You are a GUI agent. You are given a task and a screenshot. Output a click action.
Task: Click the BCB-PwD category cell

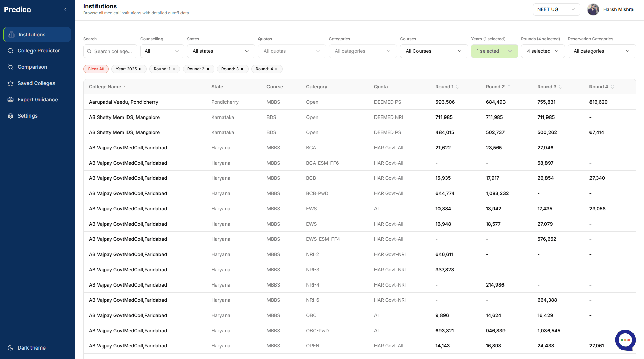tap(317, 193)
